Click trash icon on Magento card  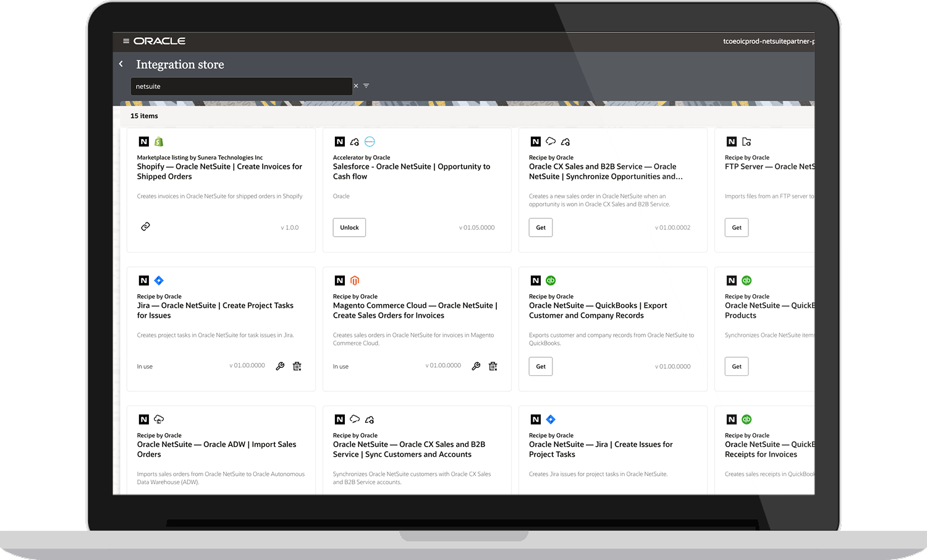coord(493,366)
